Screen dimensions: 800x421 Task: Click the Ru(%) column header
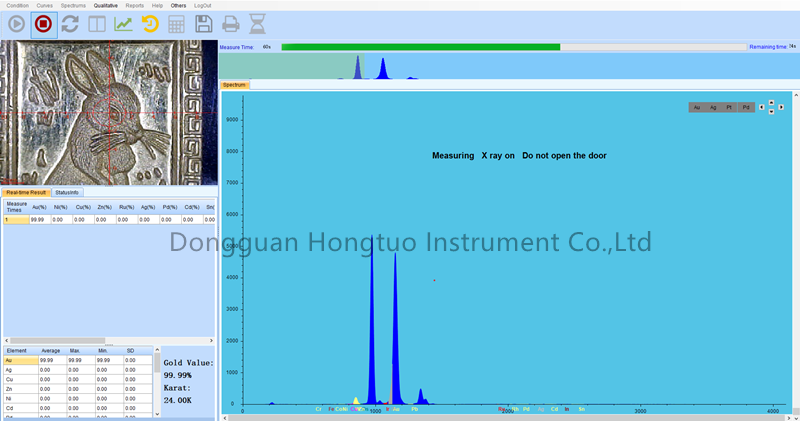(127, 207)
